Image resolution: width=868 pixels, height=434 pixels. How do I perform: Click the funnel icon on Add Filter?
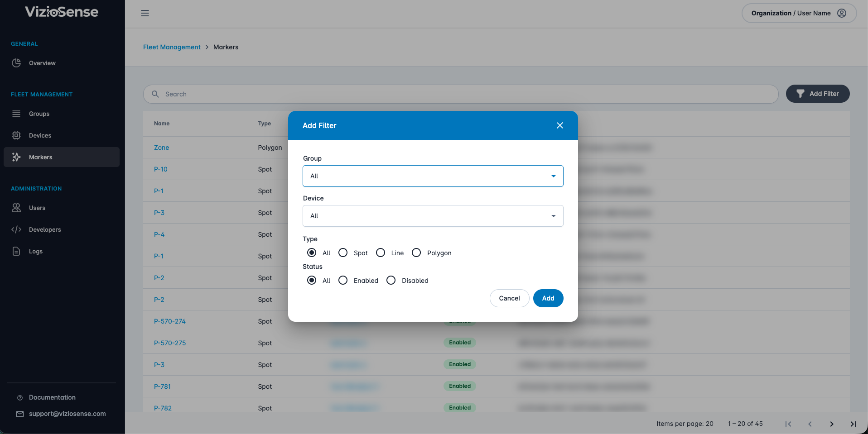800,94
